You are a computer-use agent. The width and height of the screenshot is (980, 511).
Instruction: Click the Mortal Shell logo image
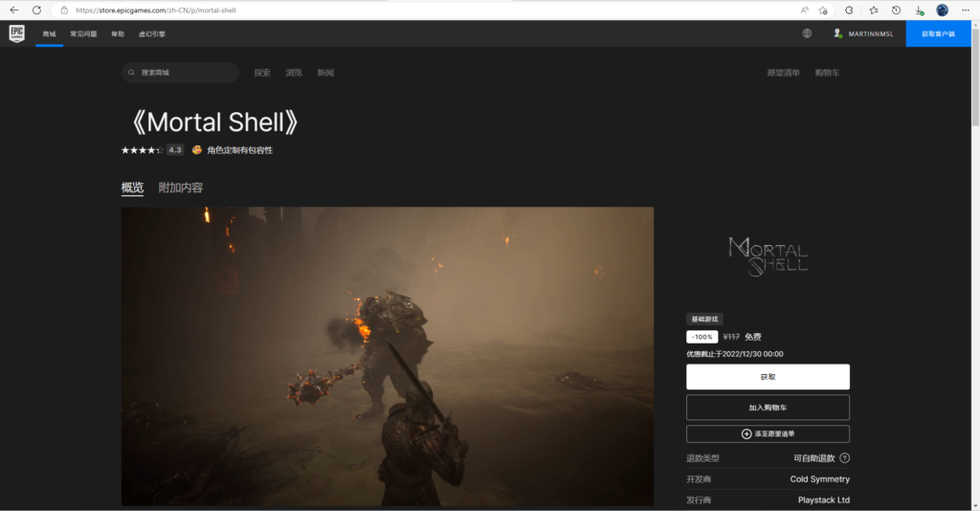point(768,256)
